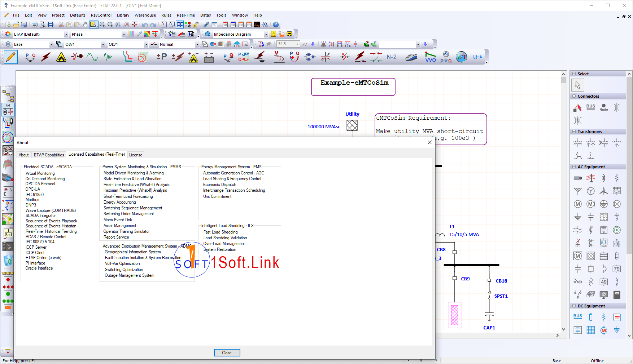
Task: Click Offline status in status bar
Action: [x=597, y=361]
